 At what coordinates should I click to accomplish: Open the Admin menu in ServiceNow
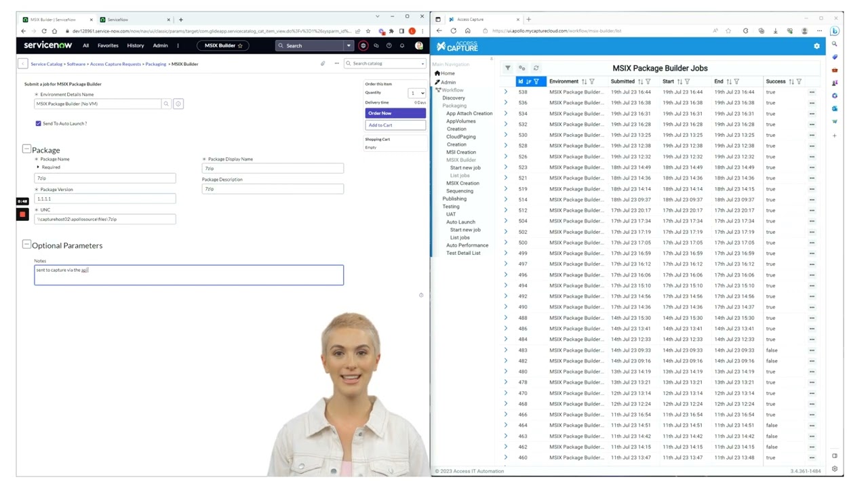(x=160, y=45)
